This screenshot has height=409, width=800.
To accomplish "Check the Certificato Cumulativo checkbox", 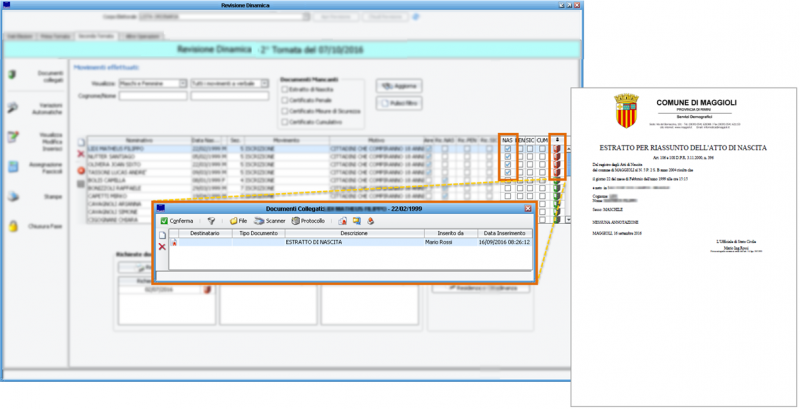I will (284, 122).
